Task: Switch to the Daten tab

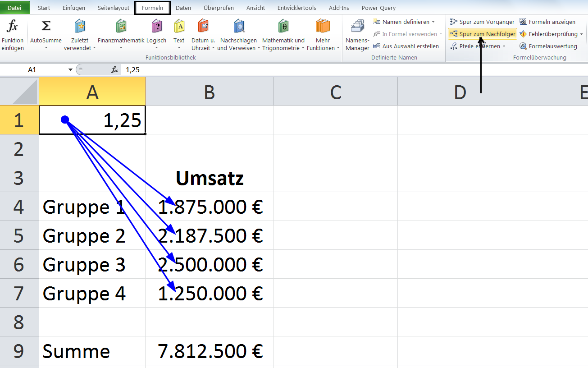Action: click(x=183, y=8)
